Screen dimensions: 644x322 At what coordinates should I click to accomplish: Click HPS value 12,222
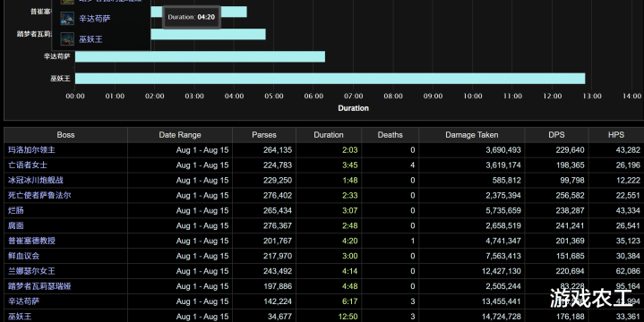coord(628,181)
